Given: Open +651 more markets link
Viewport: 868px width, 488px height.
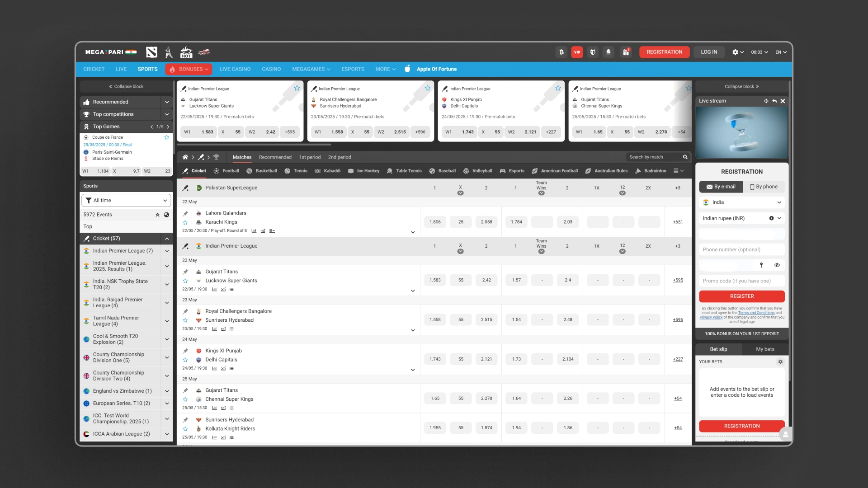Looking at the screenshot, I should [678, 222].
